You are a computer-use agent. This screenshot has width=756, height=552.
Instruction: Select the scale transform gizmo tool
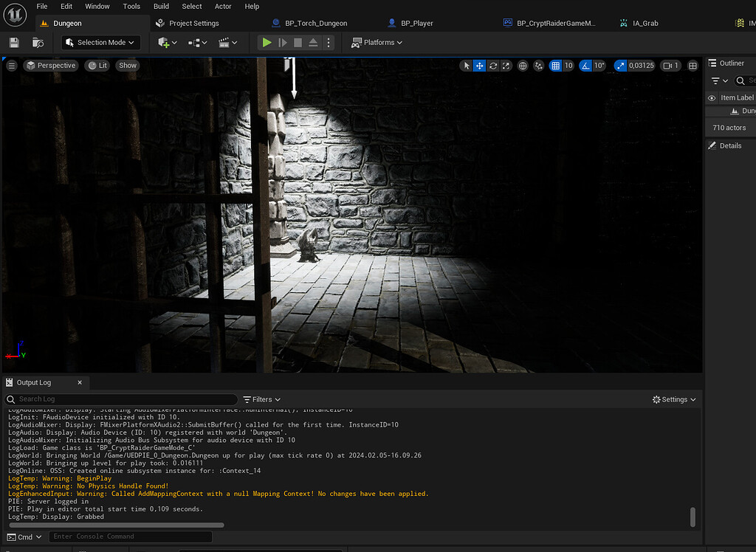click(x=506, y=66)
